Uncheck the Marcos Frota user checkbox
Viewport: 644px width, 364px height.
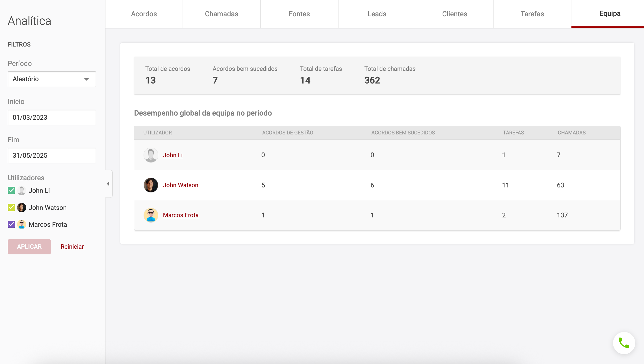(11, 224)
